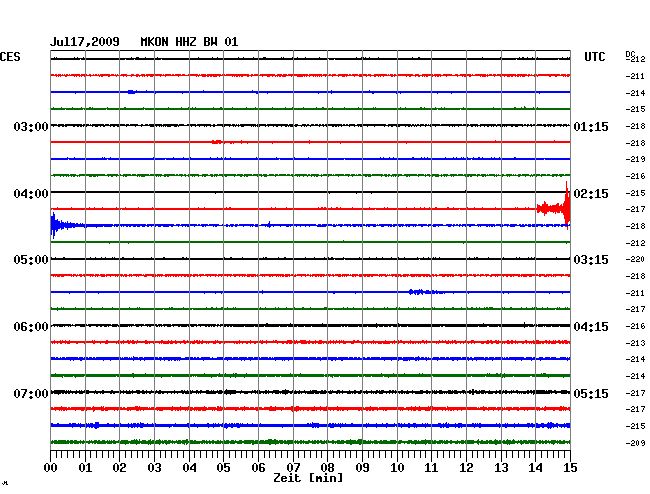Viewport: 650px width, 494px height.
Task: Click the 'UTC' label on the right
Action: pyautogui.click(x=594, y=57)
